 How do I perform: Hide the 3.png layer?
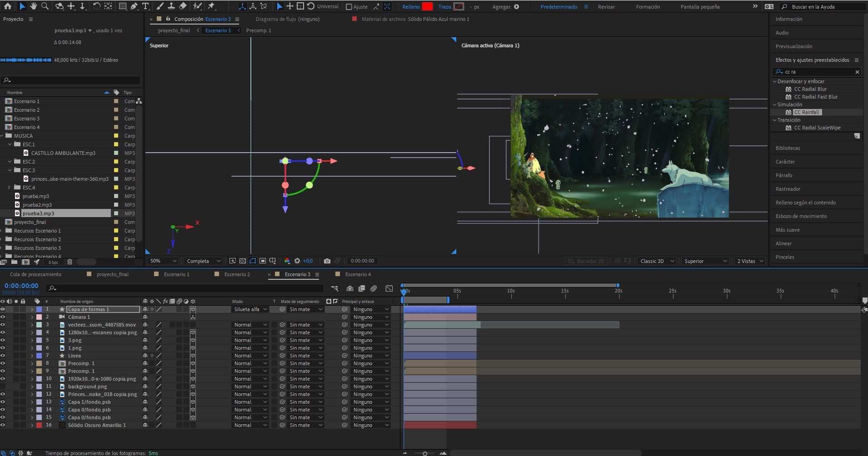pyautogui.click(x=3, y=340)
